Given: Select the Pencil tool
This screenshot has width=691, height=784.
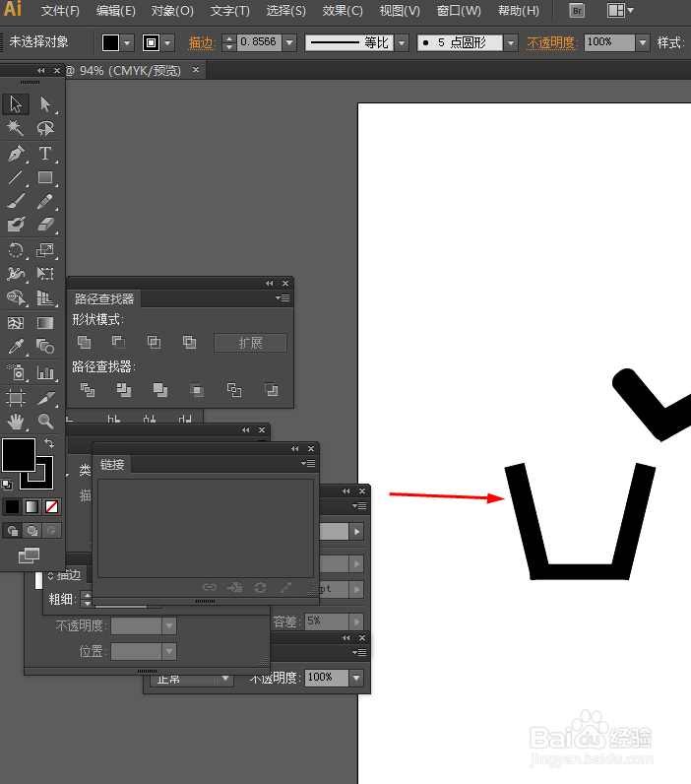Looking at the screenshot, I should (x=45, y=201).
